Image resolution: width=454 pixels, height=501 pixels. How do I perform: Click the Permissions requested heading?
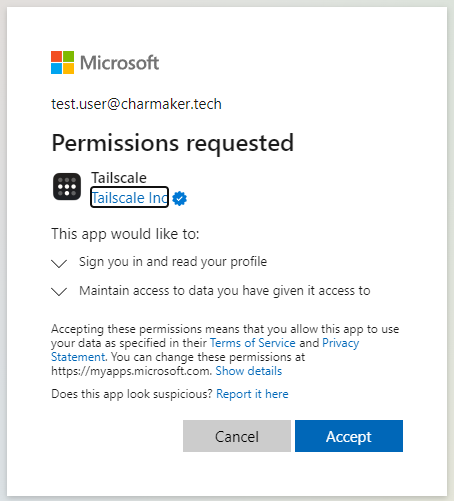pyautogui.click(x=173, y=143)
